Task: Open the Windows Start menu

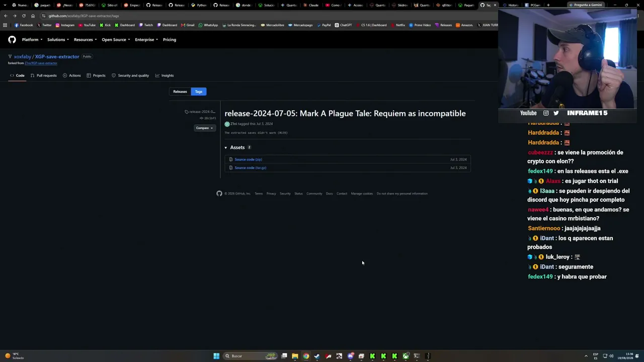Action: (x=216, y=356)
